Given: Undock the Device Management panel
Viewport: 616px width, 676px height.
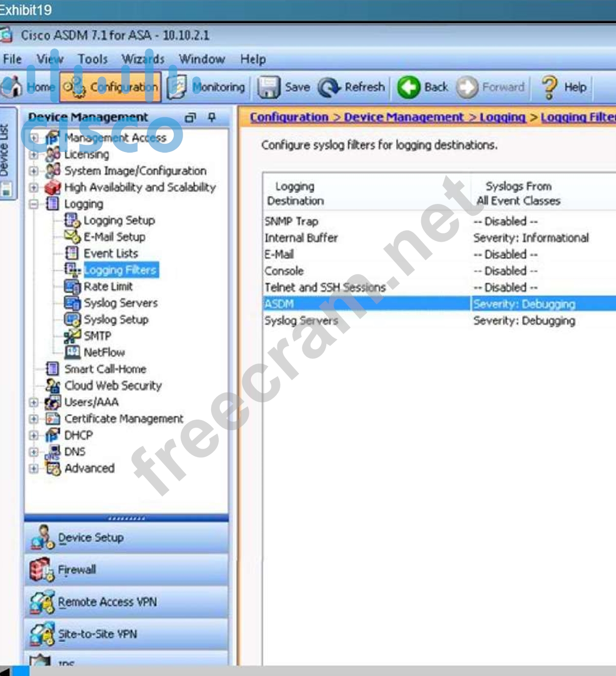Looking at the screenshot, I should point(190,117).
